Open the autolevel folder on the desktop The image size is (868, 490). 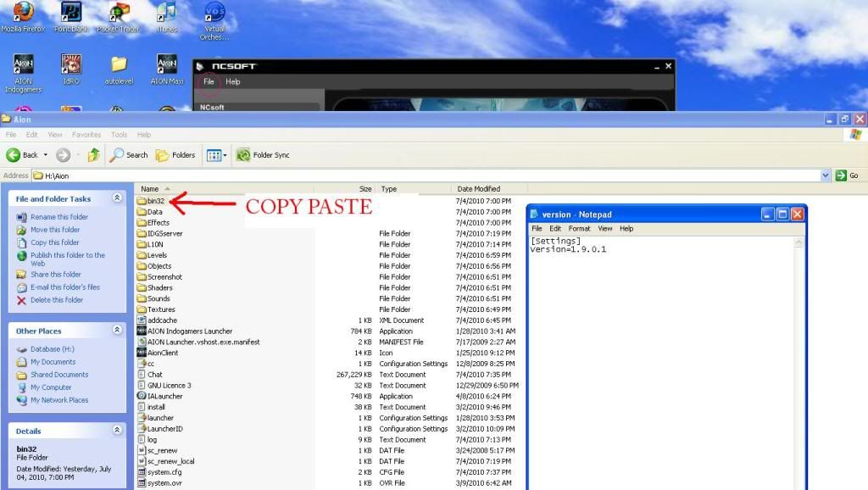(119, 70)
